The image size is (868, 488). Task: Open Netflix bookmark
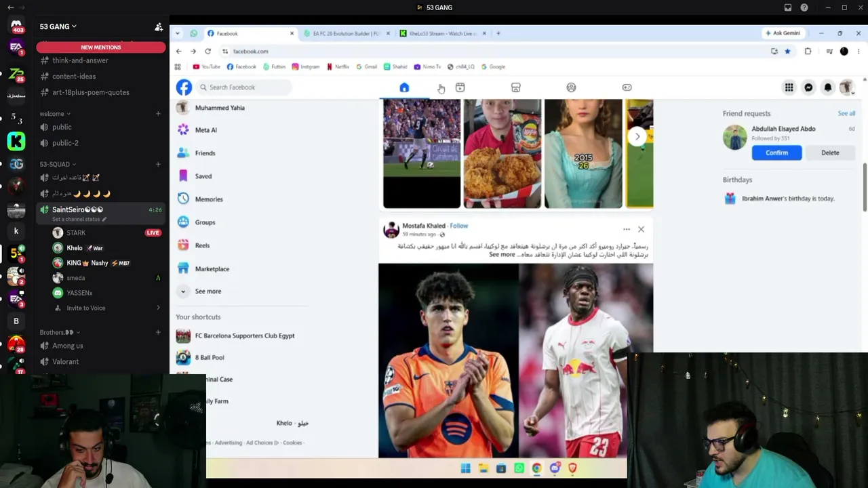pos(338,67)
